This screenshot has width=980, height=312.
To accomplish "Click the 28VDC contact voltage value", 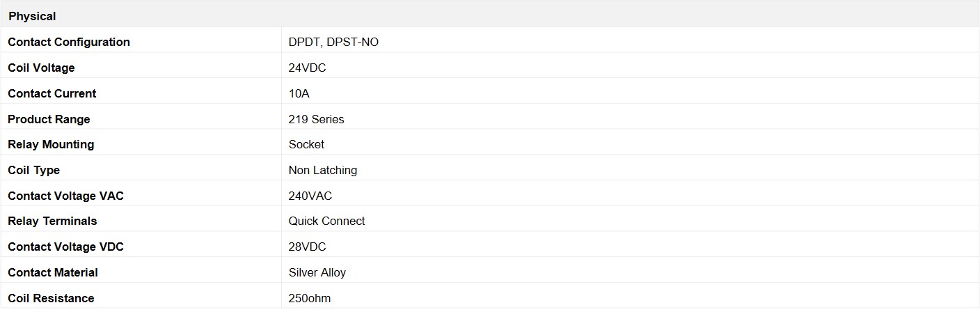I will pos(307,247).
